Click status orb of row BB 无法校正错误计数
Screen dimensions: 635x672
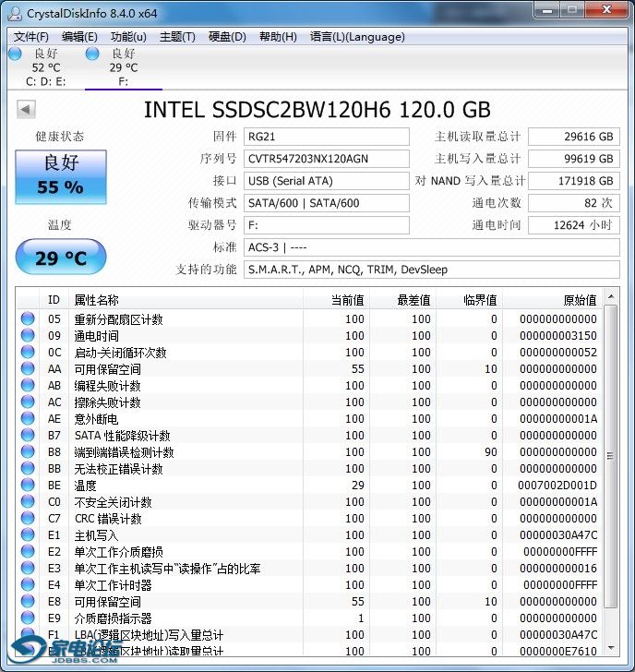pos(28,468)
